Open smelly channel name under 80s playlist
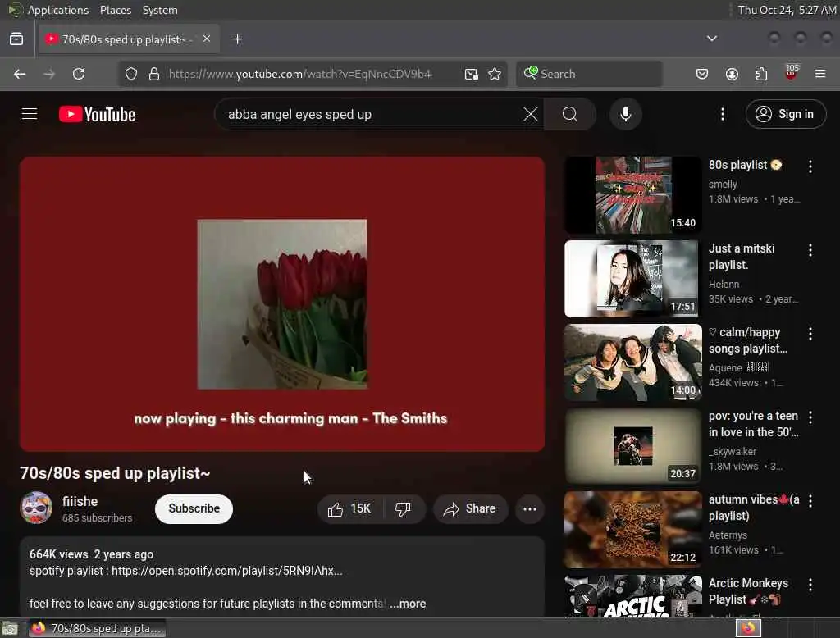Image resolution: width=840 pixels, height=638 pixels. (723, 185)
